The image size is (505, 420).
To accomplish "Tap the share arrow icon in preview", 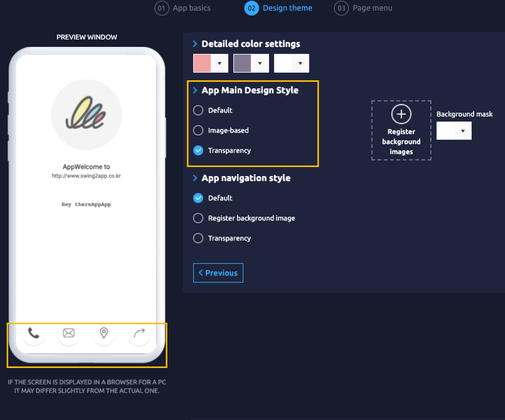I will tap(139, 333).
